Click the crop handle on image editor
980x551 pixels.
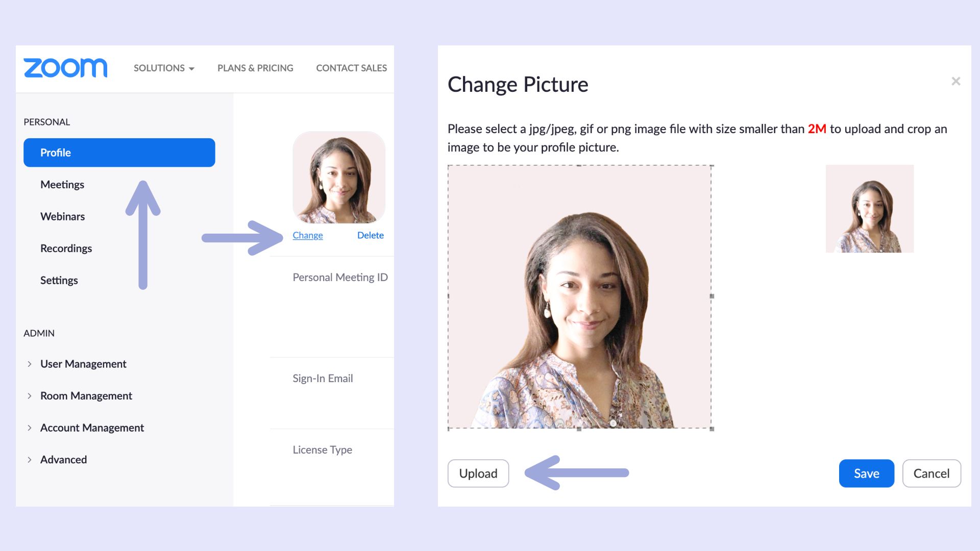click(x=711, y=297)
